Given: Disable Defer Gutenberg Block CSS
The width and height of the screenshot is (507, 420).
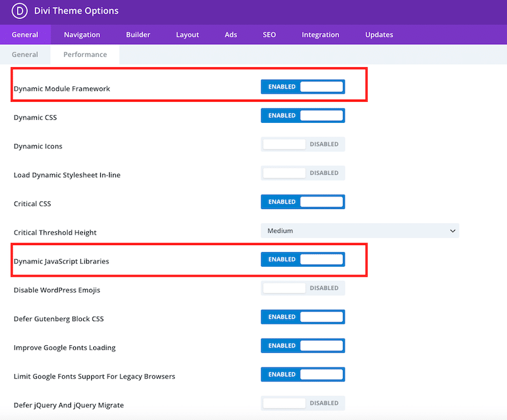Looking at the screenshot, I should coord(302,317).
